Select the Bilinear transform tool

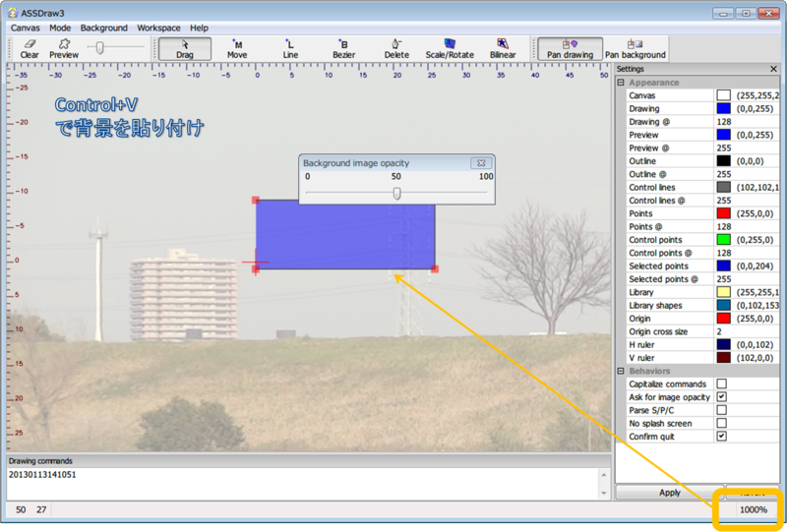point(503,49)
